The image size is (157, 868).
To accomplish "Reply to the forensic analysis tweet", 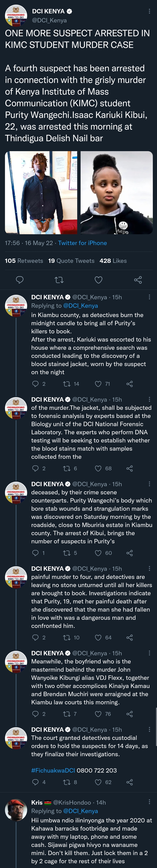I will [x=35, y=468].
